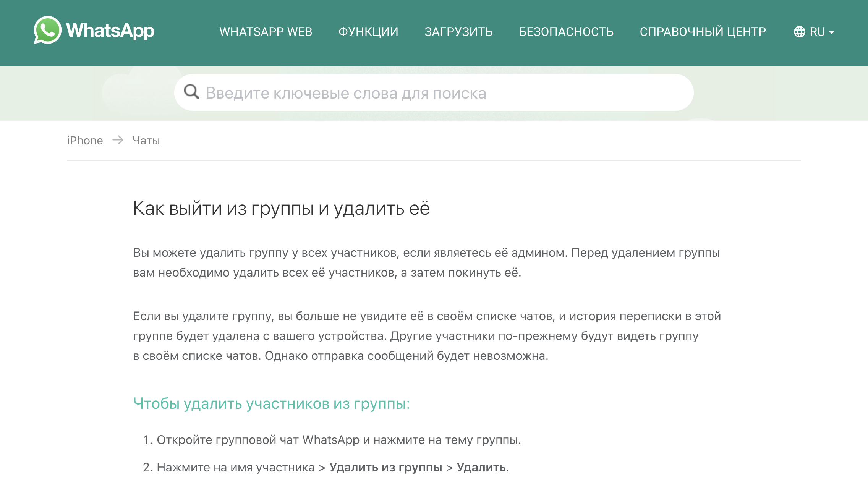Open WHATSAPP WEB menu item
The width and height of the screenshot is (868, 489).
pos(266,32)
